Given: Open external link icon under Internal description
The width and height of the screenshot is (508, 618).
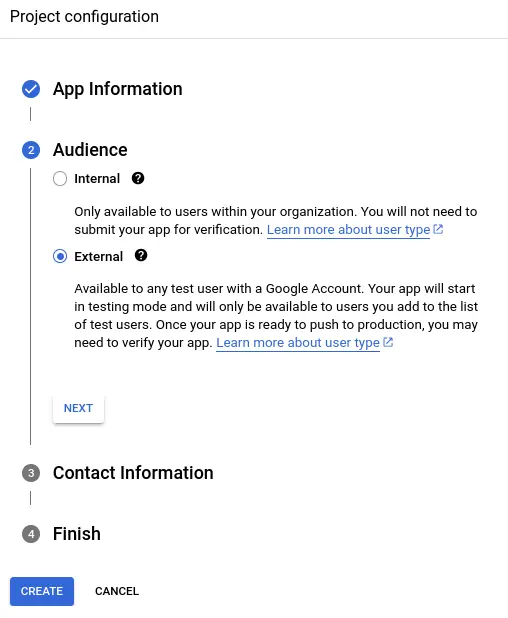Looking at the screenshot, I should (x=438, y=229).
